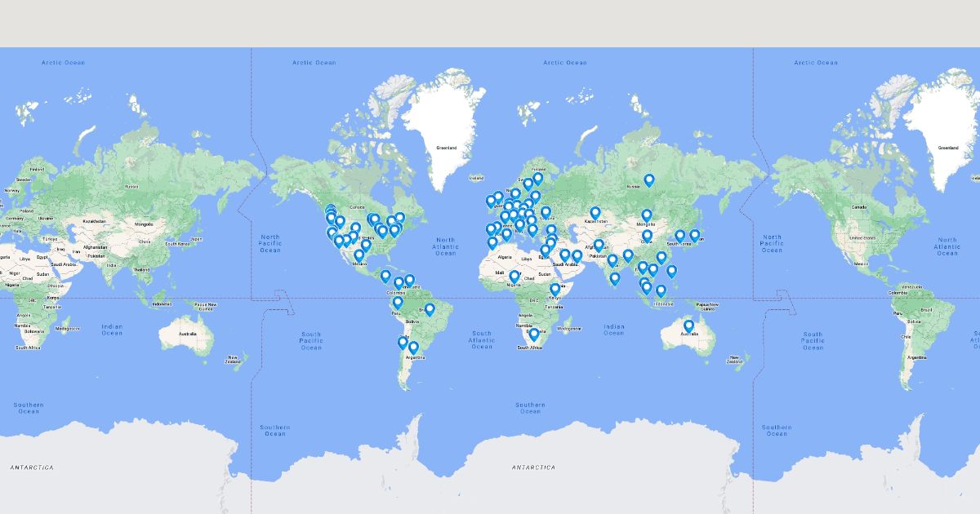Image resolution: width=980 pixels, height=514 pixels.
Task: Open the marker on Peru
Action: point(398,303)
